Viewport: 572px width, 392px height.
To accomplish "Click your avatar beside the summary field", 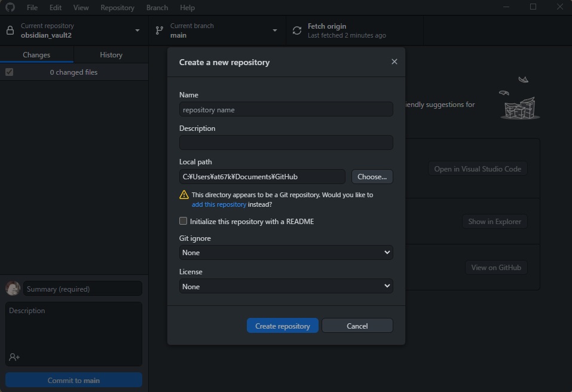I will 13,288.
